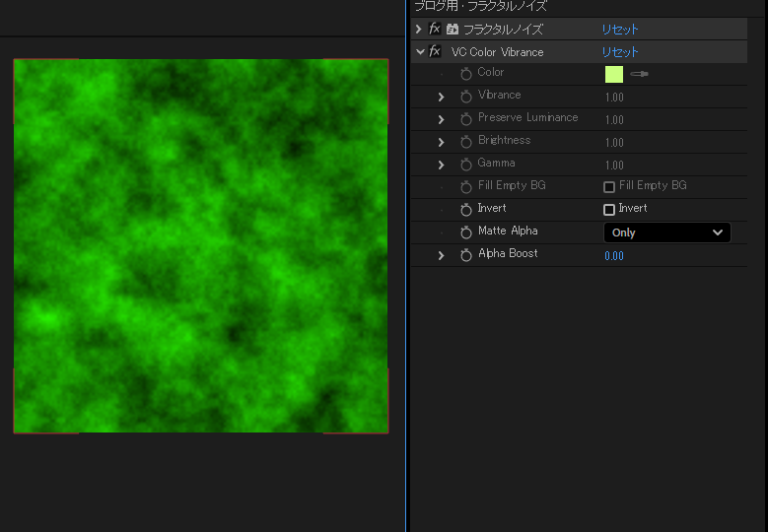
Task: Expand the Preserve Luminance property
Action: tap(441, 119)
